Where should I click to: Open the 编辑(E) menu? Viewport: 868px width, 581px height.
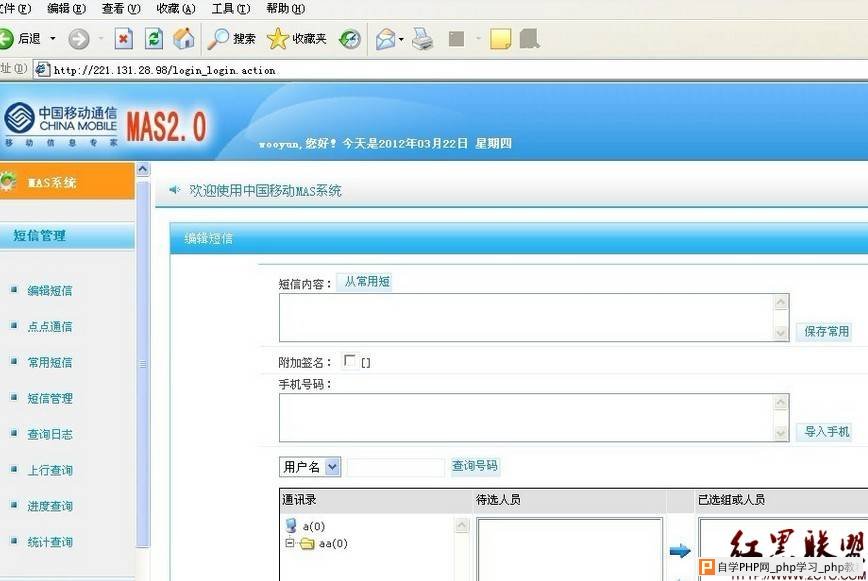pyautogui.click(x=66, y=8)
